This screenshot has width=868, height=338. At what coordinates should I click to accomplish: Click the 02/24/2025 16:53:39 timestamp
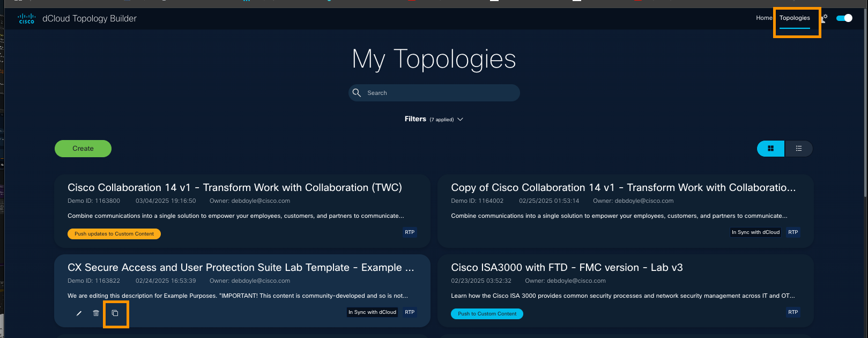(x=166, y=281)
